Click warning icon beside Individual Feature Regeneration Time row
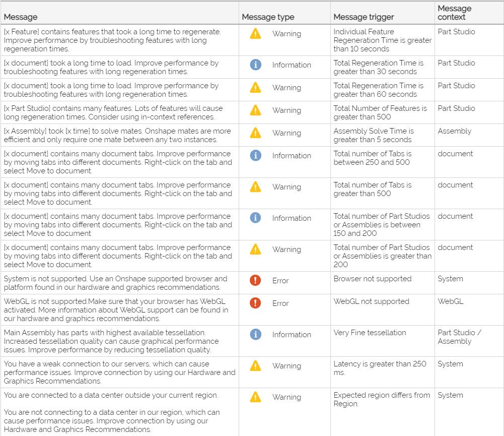The image size is (504, 436). click(x=256, y=34)
